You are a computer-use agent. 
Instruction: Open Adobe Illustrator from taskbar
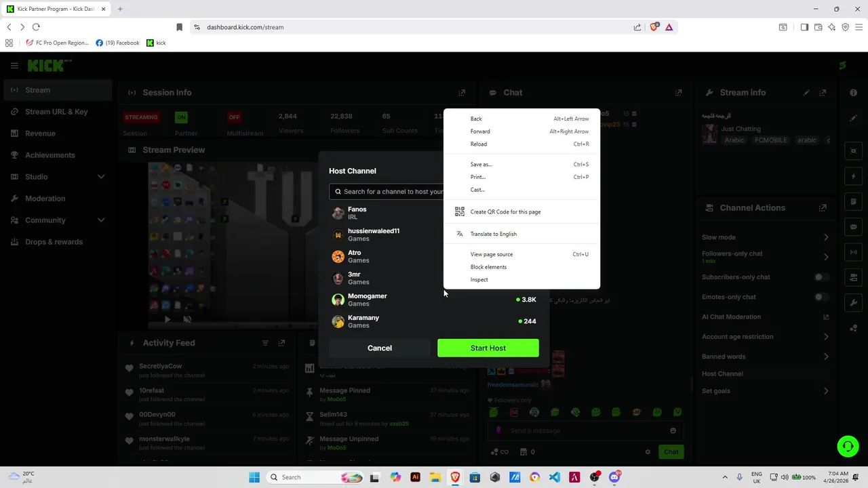[x=415, y=477]
